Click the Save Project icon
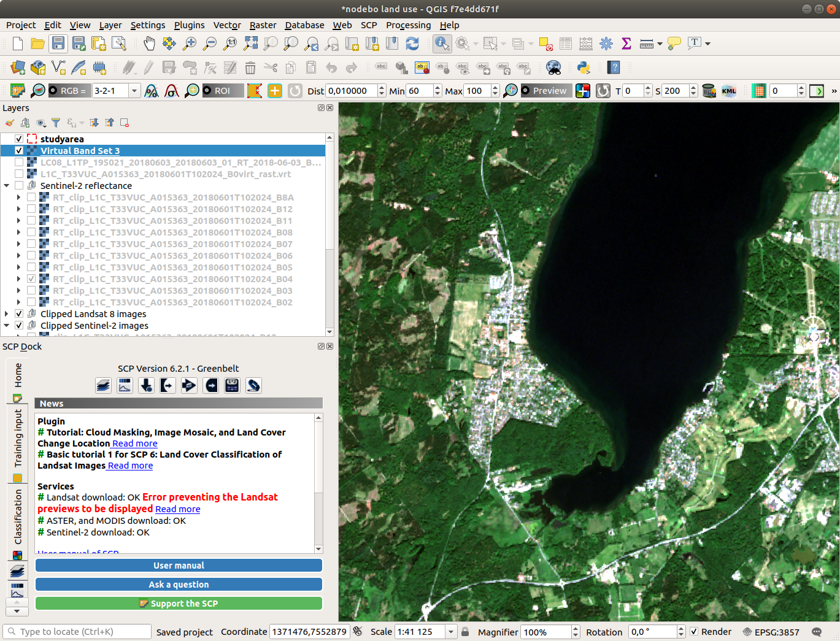 click(58, 43)
